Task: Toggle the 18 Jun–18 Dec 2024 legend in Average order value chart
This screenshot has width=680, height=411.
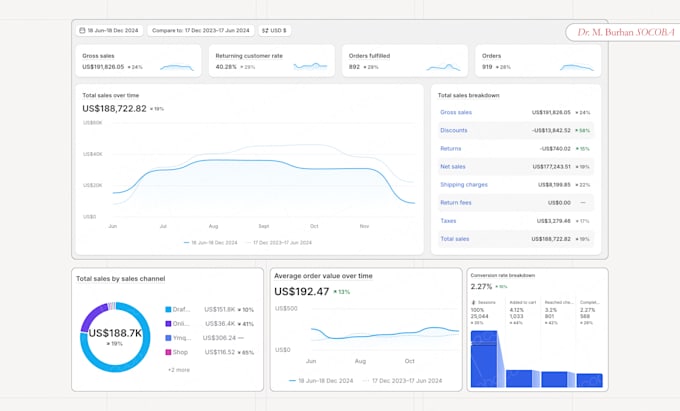Action: [x=321, y=381]
